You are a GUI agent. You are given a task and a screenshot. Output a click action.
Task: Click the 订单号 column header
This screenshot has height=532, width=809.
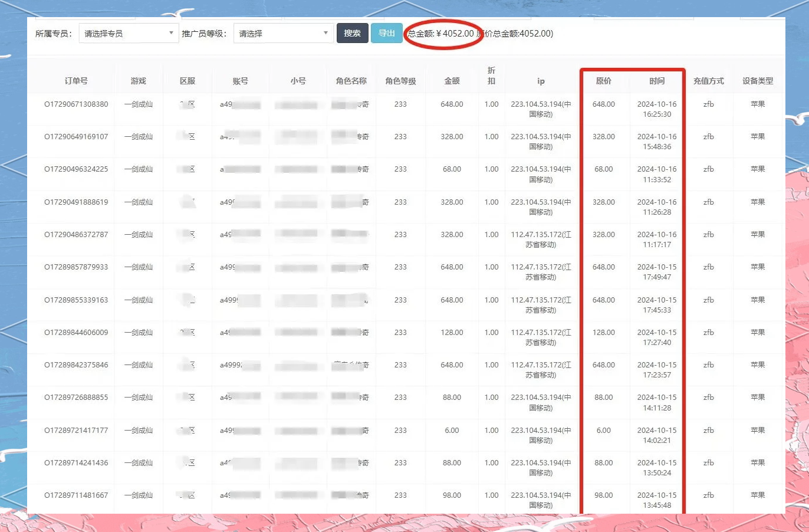pos(76,81)
